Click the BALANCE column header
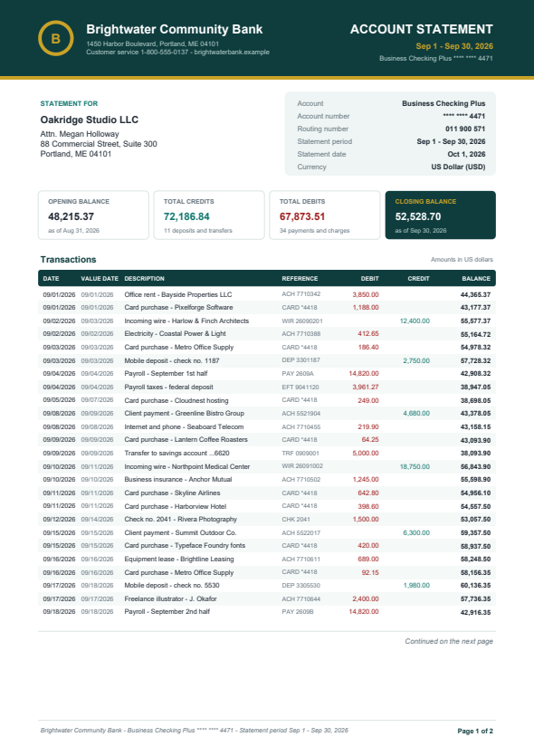 [476, 279]
